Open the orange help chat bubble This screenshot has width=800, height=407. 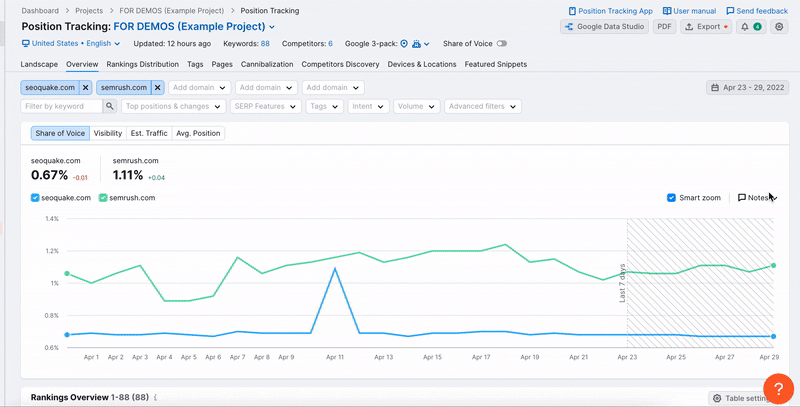[x=778, y=388]
